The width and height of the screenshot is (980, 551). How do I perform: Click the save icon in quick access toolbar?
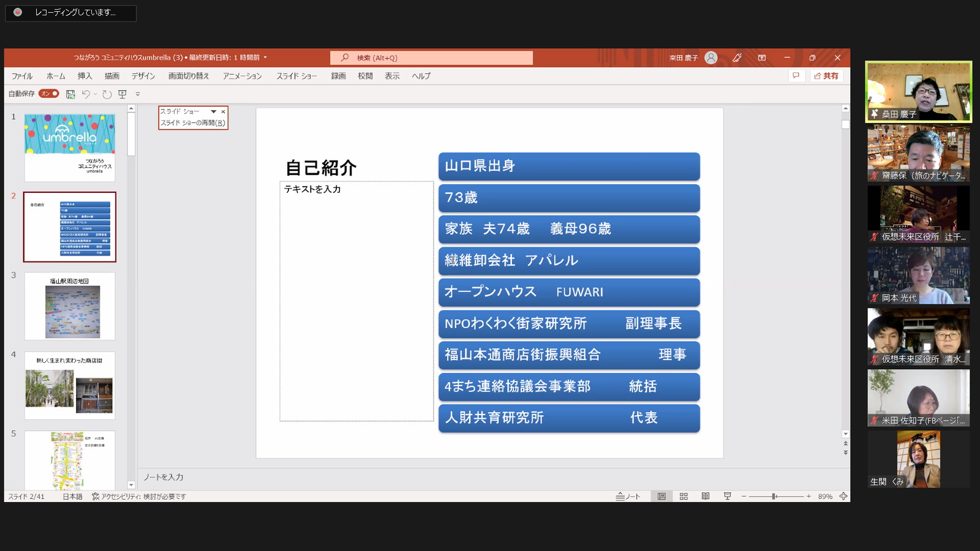[x=70, y=94]
